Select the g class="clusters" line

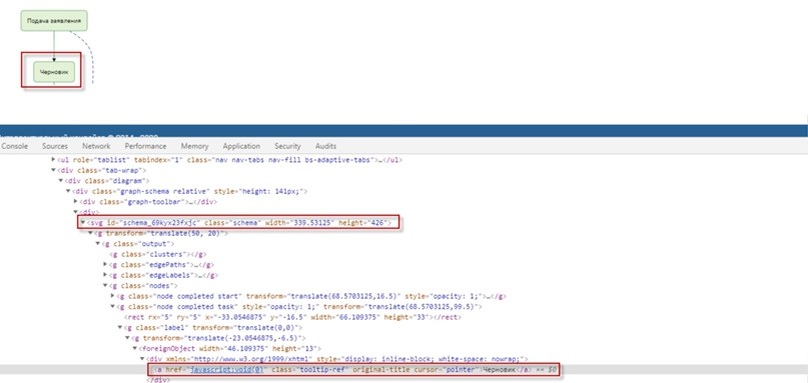tap(158, 254)
